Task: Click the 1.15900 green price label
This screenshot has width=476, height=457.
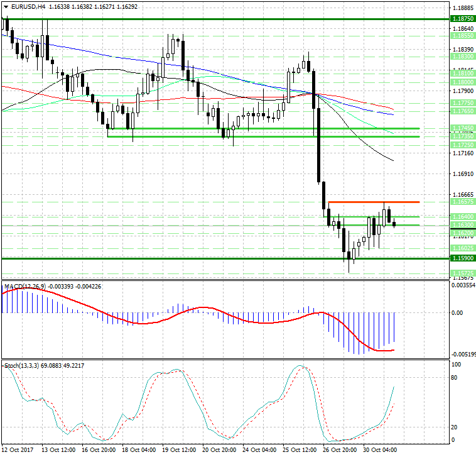Action: point(462,258)
